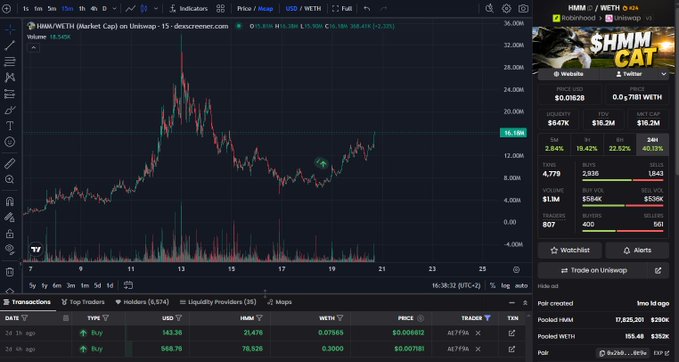
Task: Take a chart snapshot with camera icon
Action: coord(523,8)
